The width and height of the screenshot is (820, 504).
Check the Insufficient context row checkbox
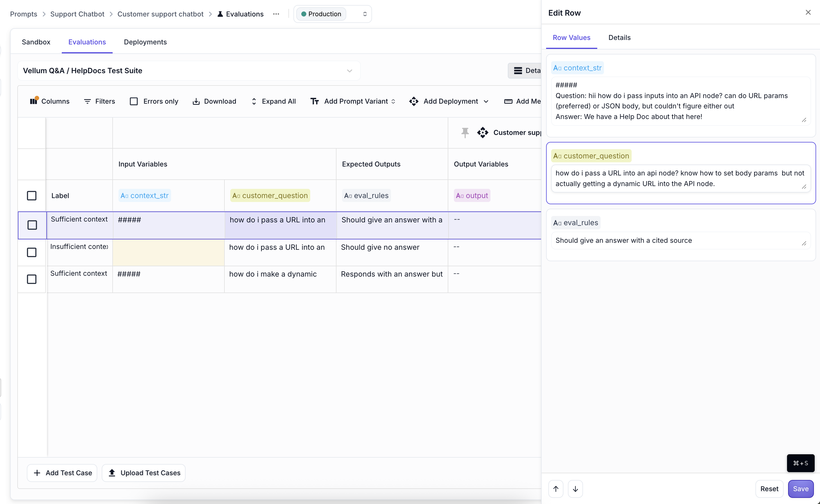(x=32, y=252)
